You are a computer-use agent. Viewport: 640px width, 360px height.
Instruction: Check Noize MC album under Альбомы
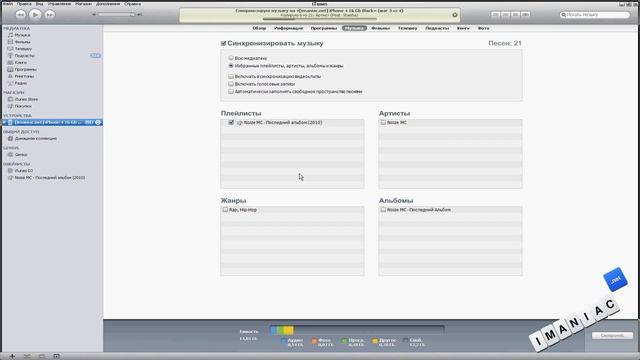[383, 210]
